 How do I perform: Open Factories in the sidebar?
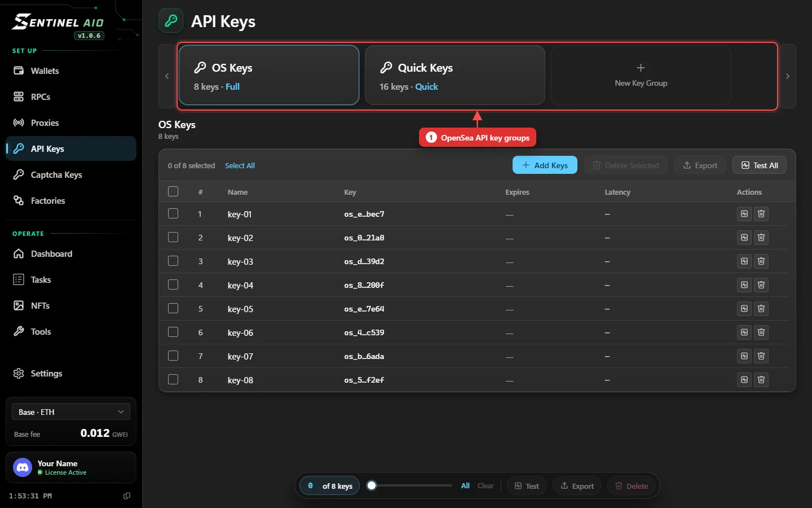pyautogui.click(x=71, y=200)
